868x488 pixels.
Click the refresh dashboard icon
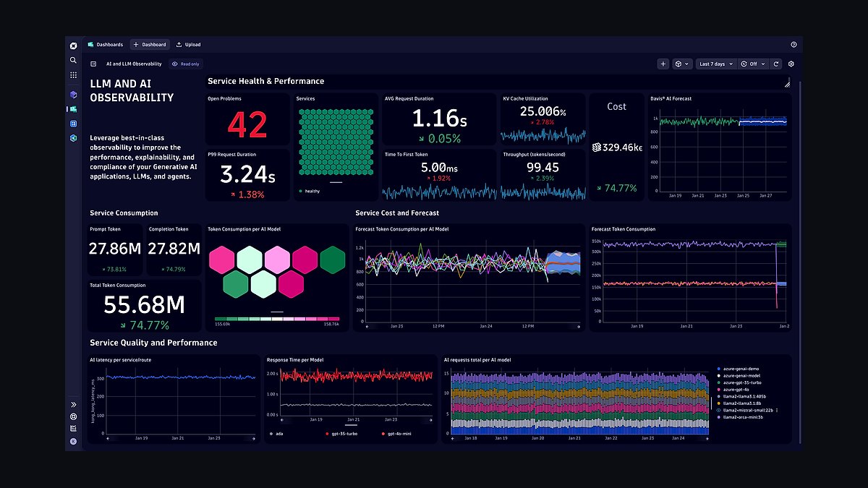coord(776,64)
